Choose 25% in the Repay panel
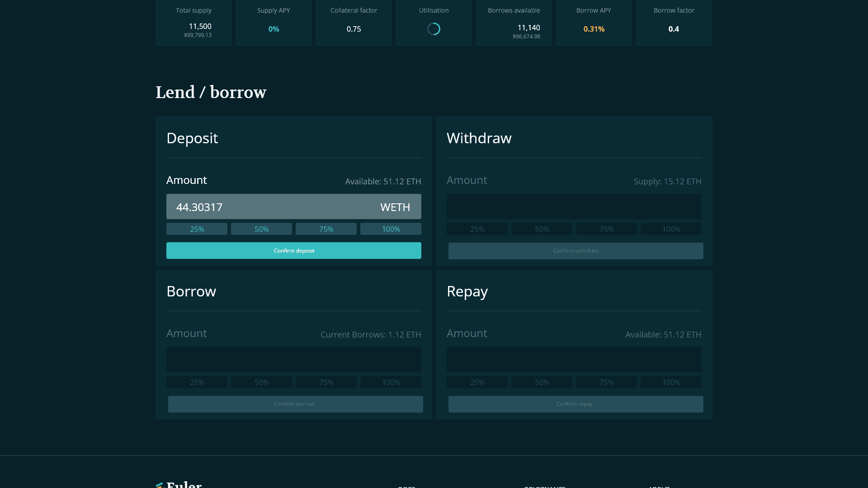868x488 pixels. (x=477, y=382)
